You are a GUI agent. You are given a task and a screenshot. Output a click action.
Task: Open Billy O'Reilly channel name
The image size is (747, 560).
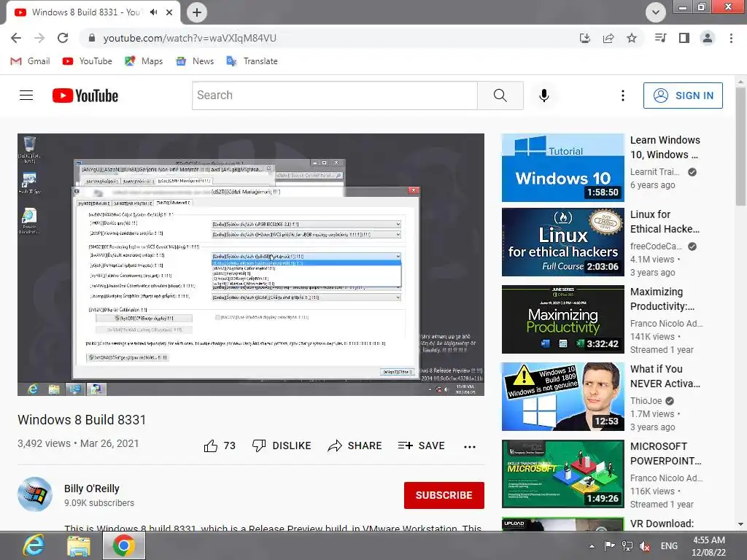click(91, 489)
